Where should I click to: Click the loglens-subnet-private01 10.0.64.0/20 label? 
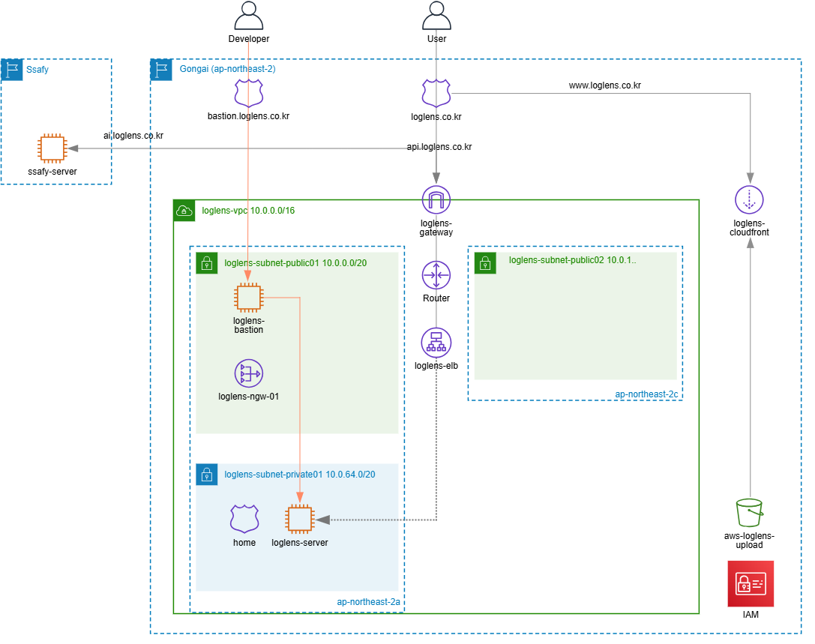tap(299, 475)
